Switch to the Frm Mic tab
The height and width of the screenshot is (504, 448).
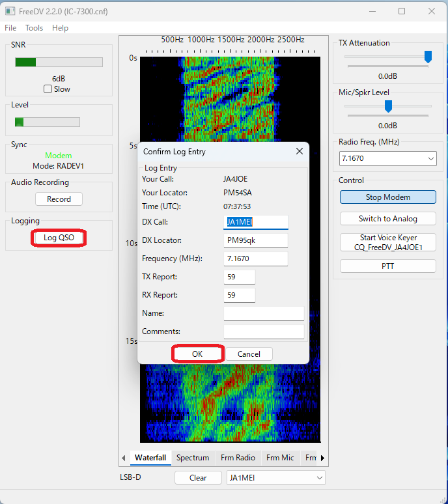coord(280,458)
